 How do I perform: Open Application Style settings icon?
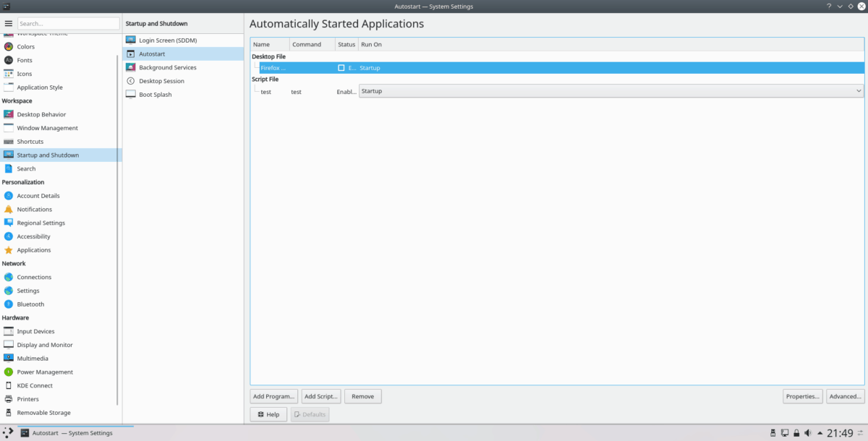point(9,87)
